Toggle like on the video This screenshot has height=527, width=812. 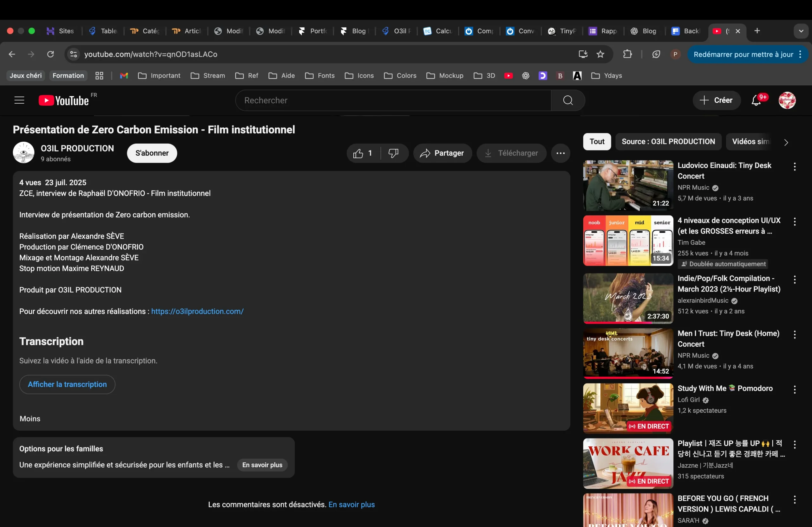pyautogui.click(x=358, y=153)
